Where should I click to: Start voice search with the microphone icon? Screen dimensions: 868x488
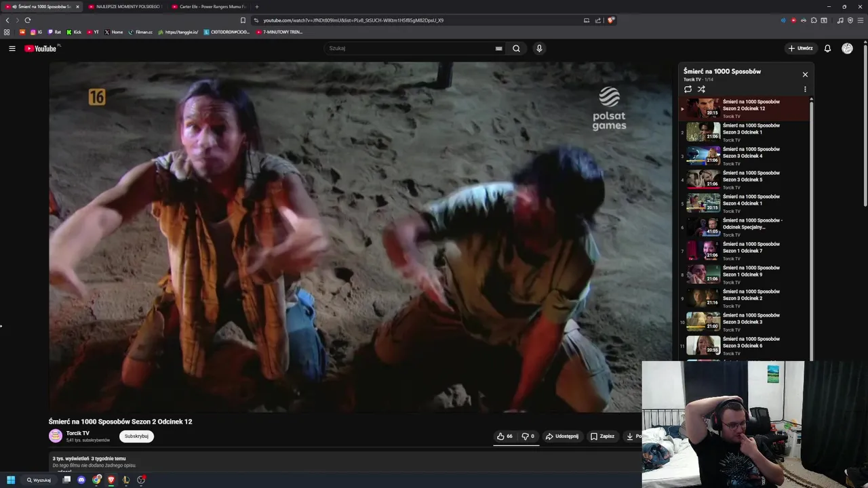pyautogui.click(x=539, y=48)
